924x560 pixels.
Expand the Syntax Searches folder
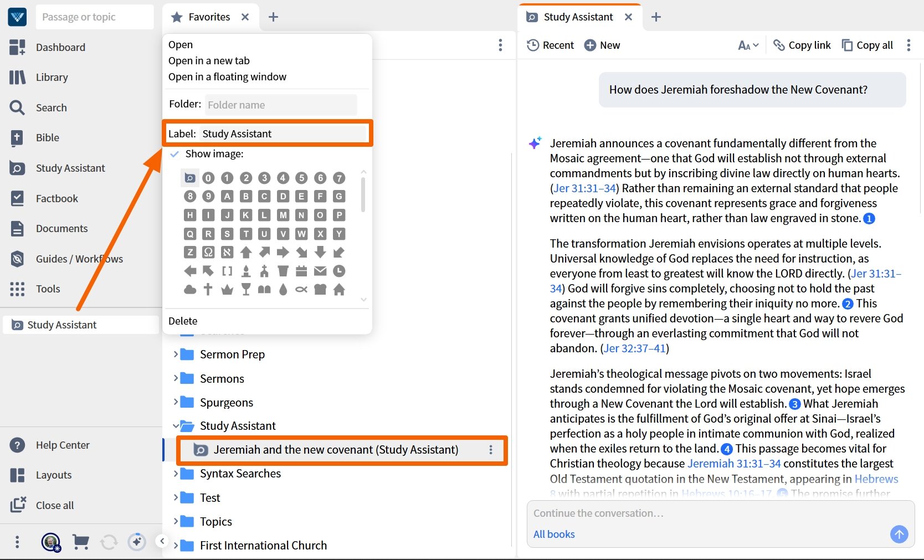[176, 473]
